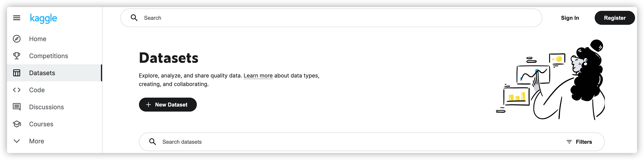Viewport: 644px width, 160px height.
Task: Click the Kaggle logo
Action: [43, 18]
